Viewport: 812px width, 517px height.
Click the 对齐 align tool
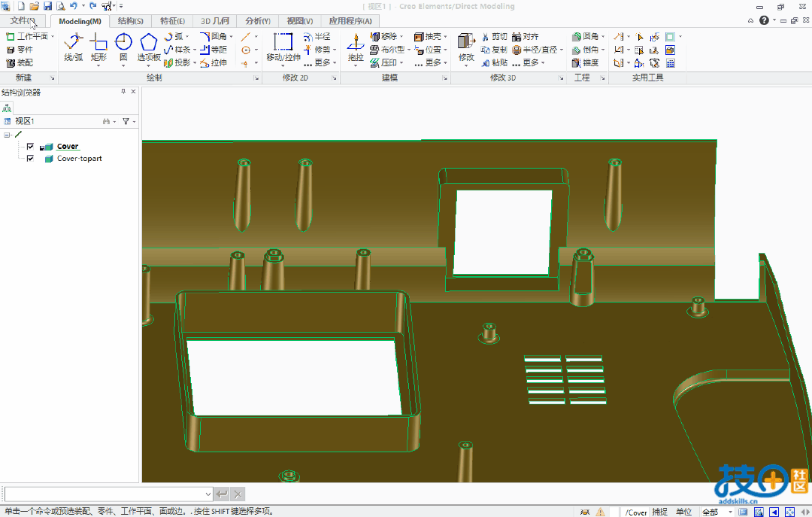coord(526,36)
